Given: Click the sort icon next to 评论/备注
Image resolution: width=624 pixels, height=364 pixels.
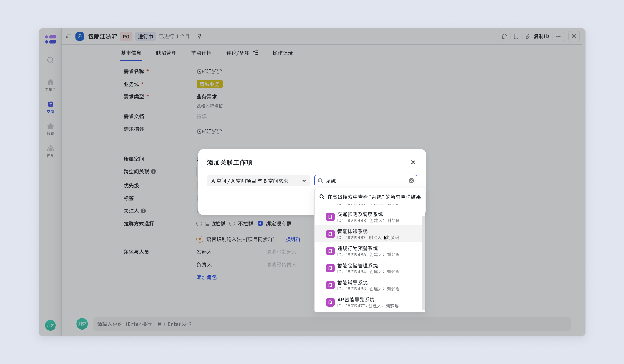Looking at the screenshot, I should click(x=255, y=53).
